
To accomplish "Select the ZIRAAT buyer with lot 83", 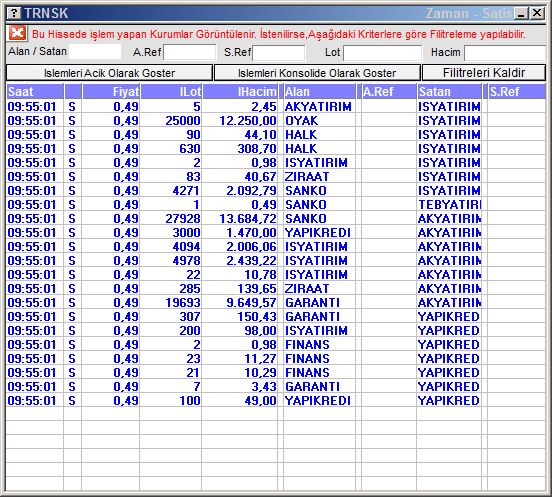I will coord(307,177).
